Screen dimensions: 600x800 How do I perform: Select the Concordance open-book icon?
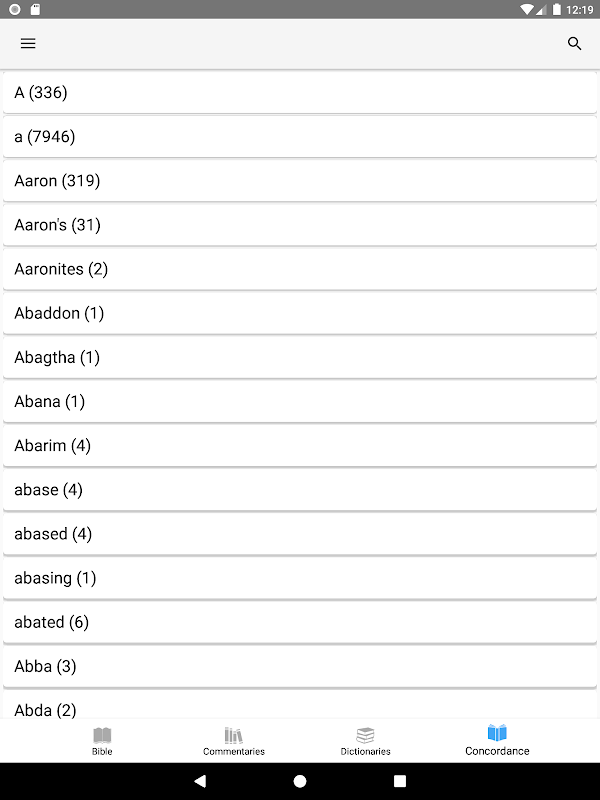coord(497,733)
